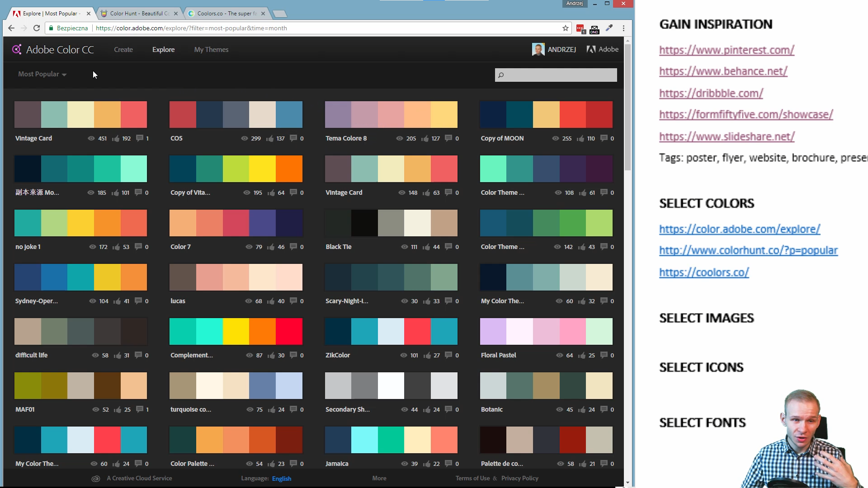Viewport: 868px width, 488px height.
Task: Open a new browser tab
Action: [x=280, y=14]
